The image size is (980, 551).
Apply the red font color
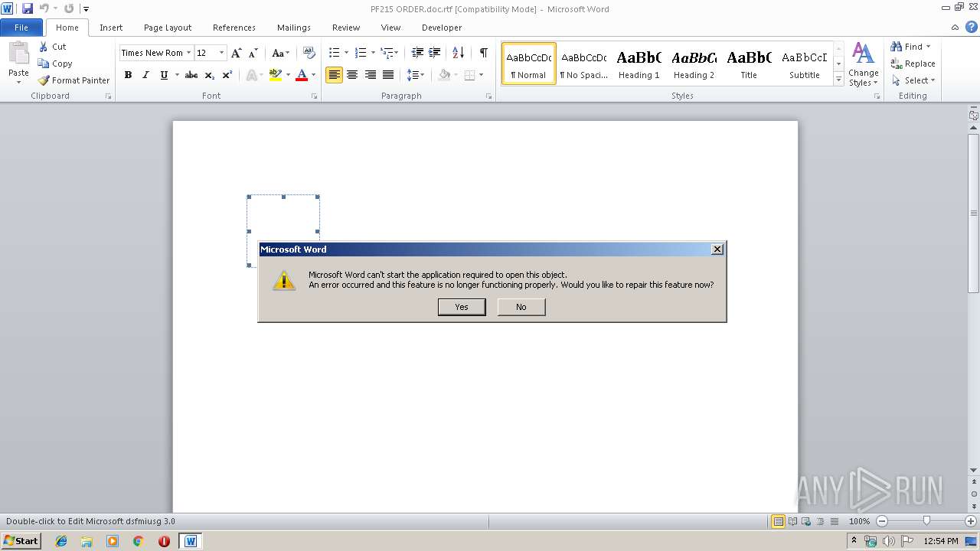[x=301, y=75]
